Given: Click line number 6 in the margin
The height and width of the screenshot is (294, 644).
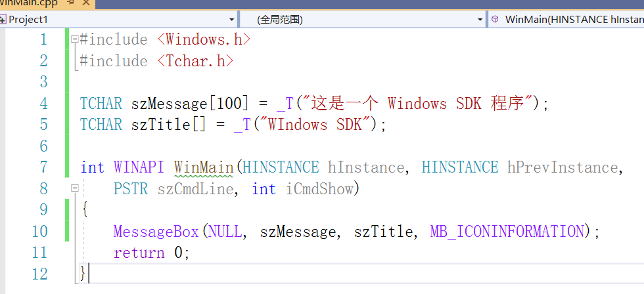Looking at the screenshot, I should tap(43, 146).
